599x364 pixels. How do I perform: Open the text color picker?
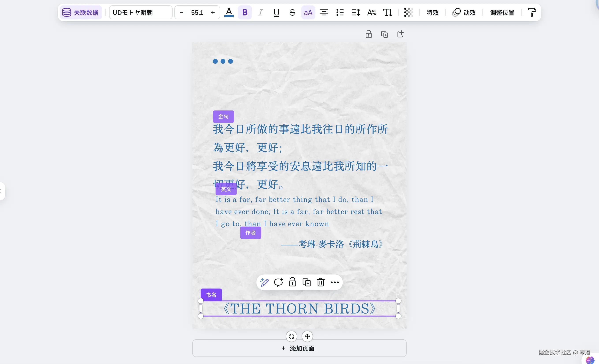229,12
